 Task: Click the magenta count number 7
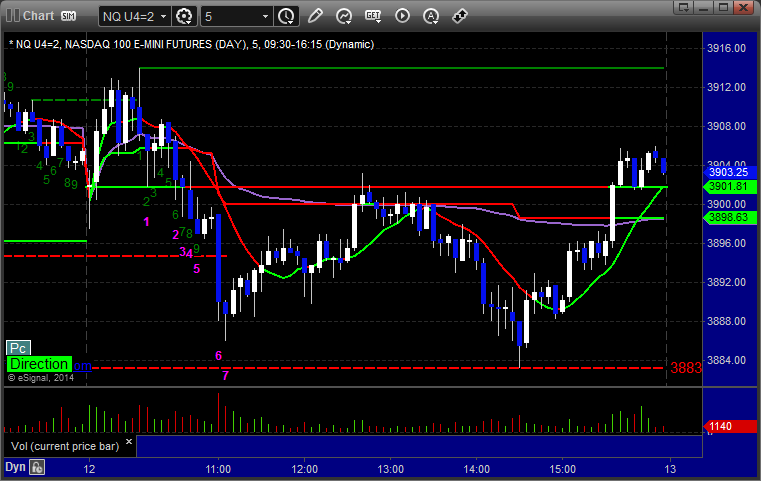[x=225, y=375]
